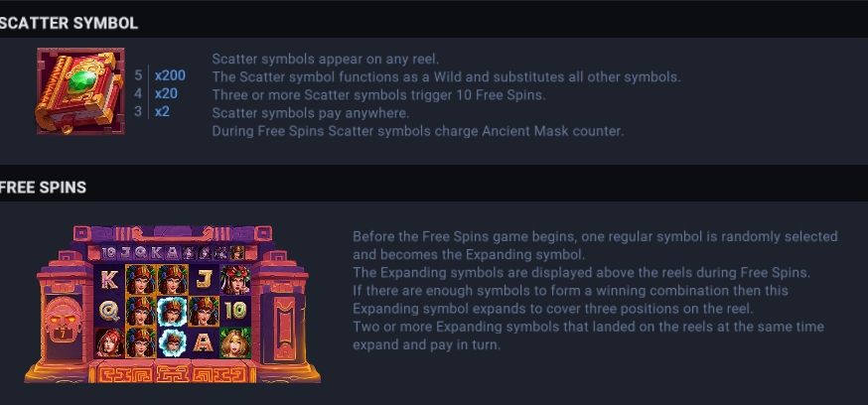
Task: Click the red-haired woman symbol on bottom row
Action: pos(109,343)
